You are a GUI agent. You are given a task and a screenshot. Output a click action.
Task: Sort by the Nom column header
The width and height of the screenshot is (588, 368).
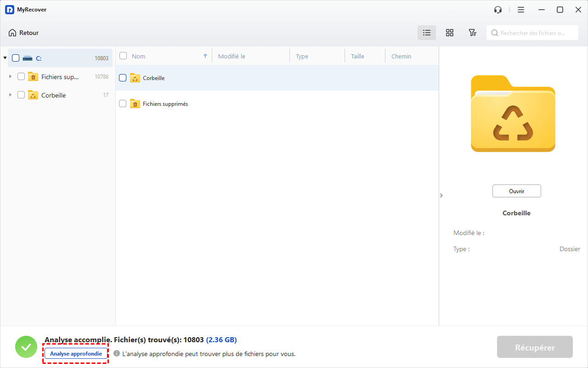(139, 56)
